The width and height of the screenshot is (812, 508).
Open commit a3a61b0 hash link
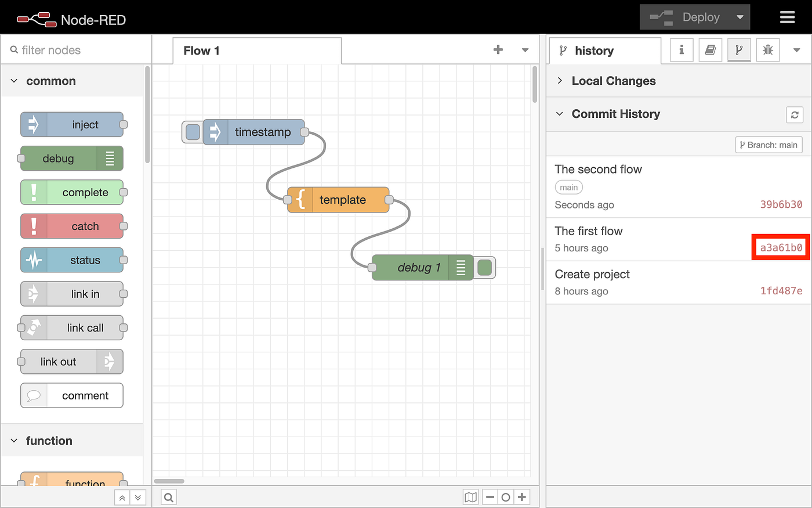tap(781, 248)
